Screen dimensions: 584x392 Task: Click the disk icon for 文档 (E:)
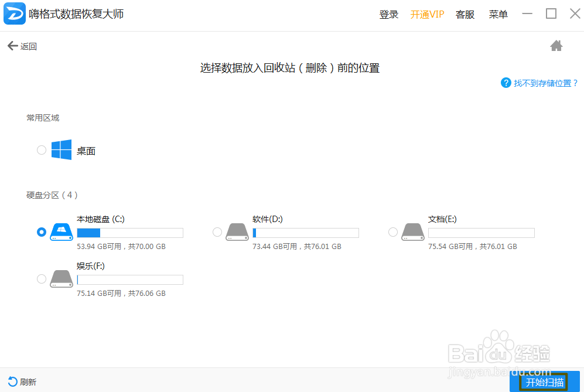click(x=413, y=232)
